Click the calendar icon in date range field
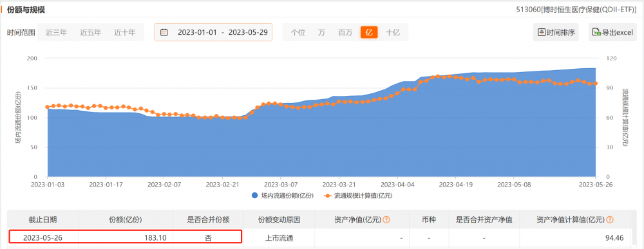Screen dimensions: 644x249 tap(164, 32)
